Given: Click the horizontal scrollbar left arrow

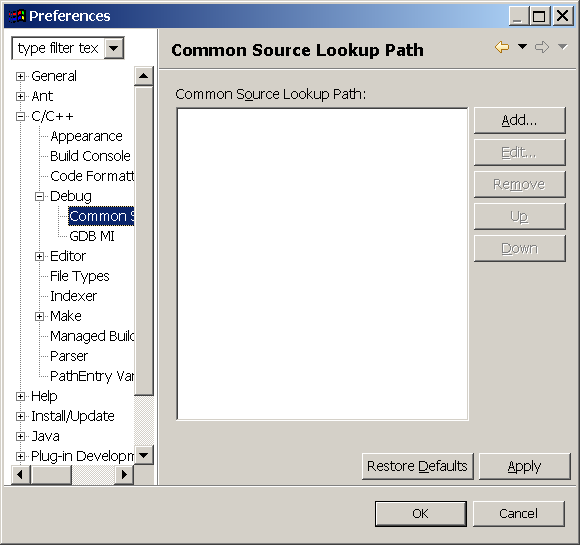Looking at the screenshot, I should pyautogui.click(x=21, y=474).
